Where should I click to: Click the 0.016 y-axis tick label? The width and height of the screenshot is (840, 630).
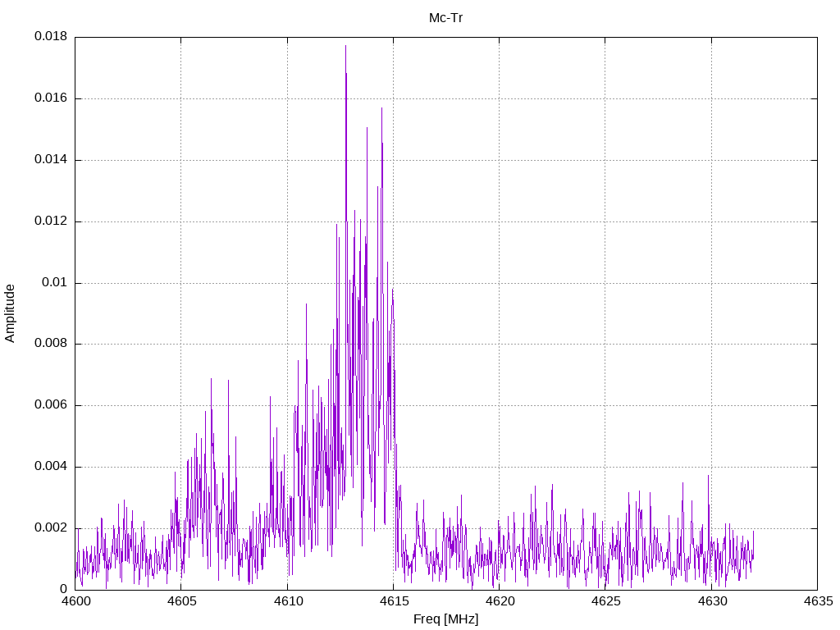pos(51,98)
